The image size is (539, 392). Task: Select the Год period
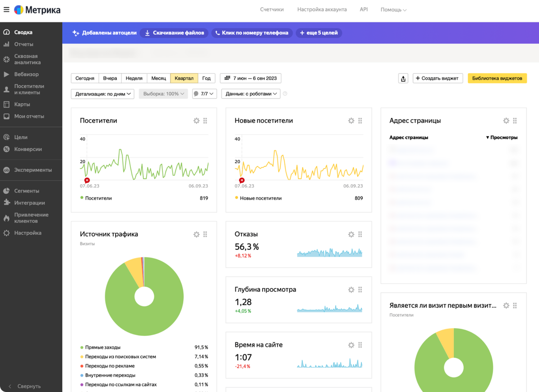click(x=206, y=78)
